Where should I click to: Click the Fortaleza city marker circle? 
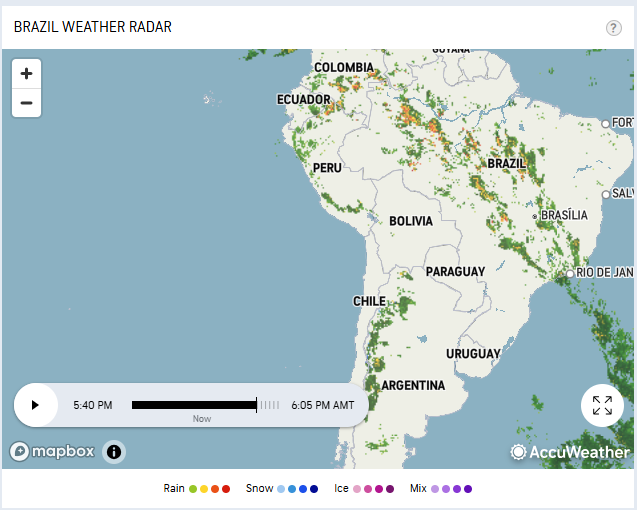(x=605, y=124)
